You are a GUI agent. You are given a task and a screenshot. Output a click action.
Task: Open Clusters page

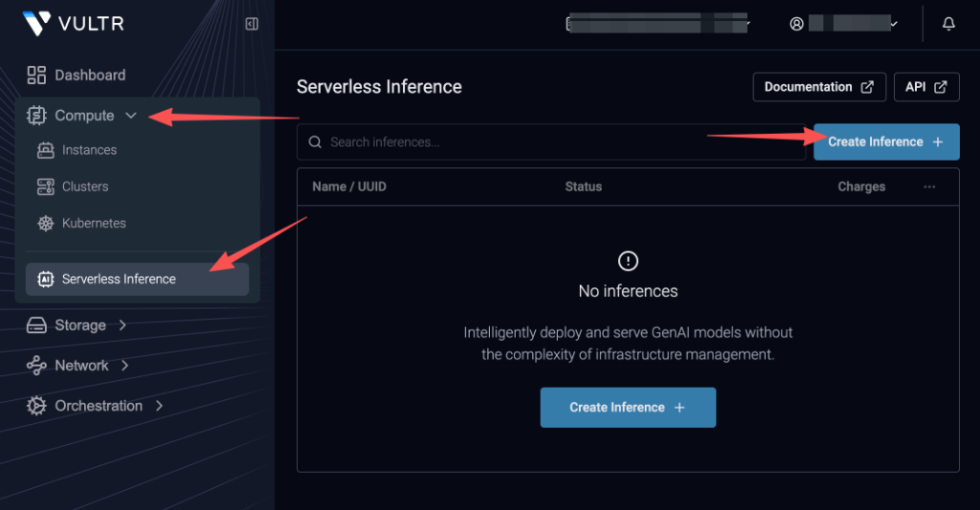(85, 187)
